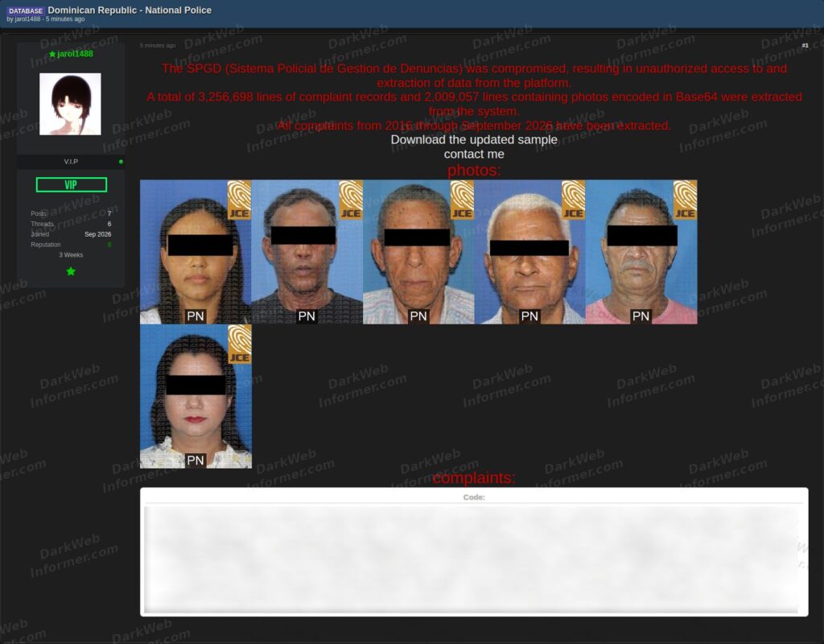Select the Threads count 6
This screenshot has height=644, width=824.
tap(109, 224)
